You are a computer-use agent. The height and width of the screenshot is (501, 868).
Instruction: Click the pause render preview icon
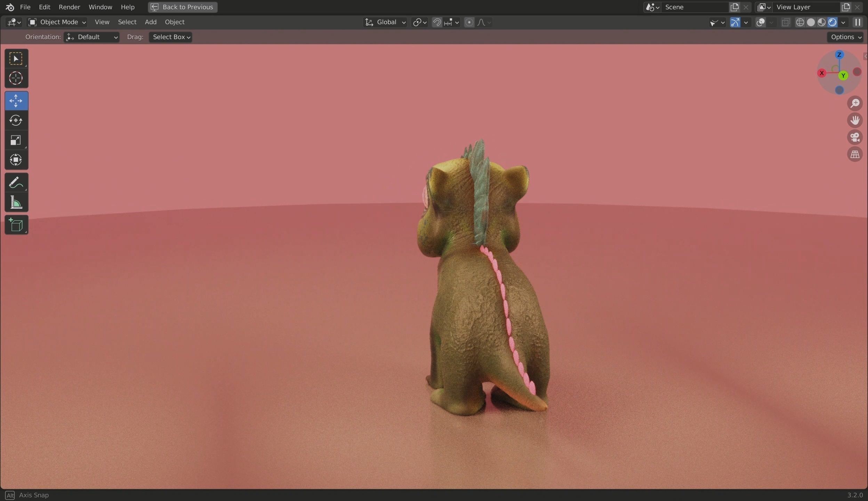click(x=858, y=22)
